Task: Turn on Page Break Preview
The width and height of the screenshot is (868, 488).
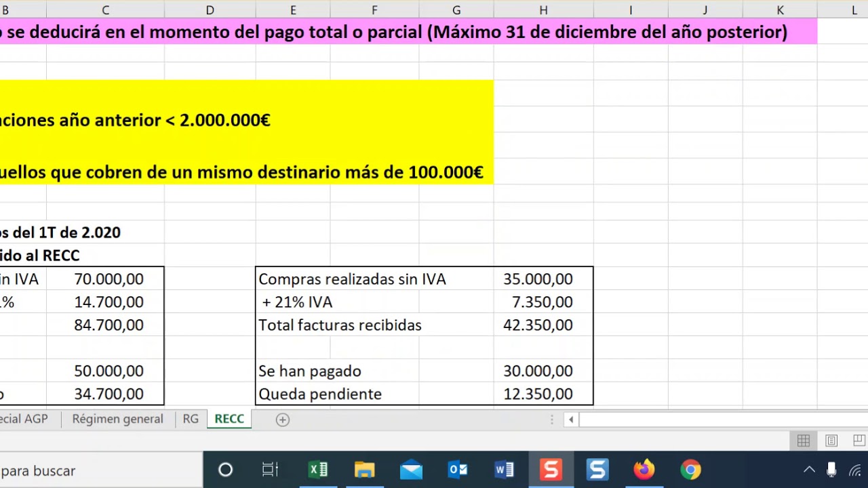Action: point(859,441)
